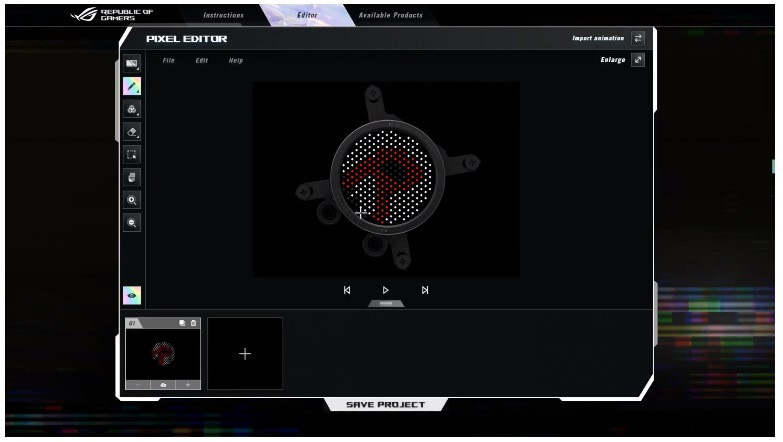Click the Enlarge expand icon
The height and width of the screenshot is (442, 783).
tap(638, 60)
